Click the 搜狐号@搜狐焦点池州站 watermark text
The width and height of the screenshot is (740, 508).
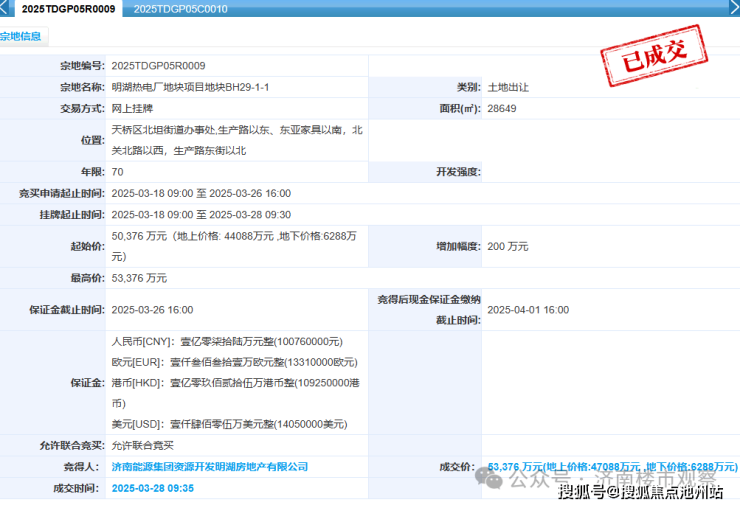pos(641,491)
